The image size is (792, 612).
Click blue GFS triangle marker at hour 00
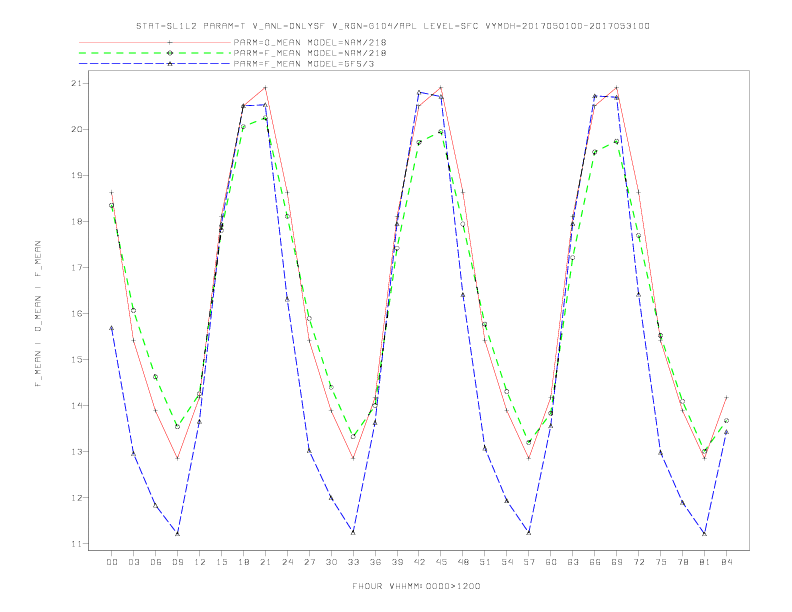[112, 328]
